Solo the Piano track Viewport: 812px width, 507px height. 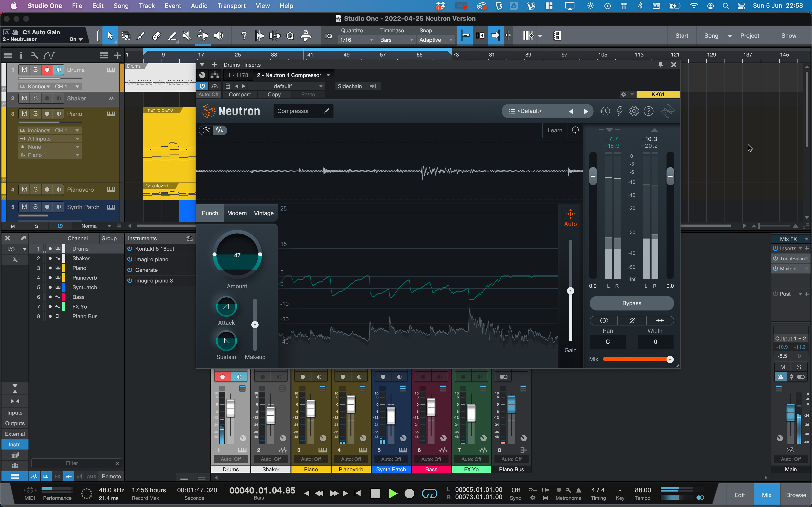35,114
